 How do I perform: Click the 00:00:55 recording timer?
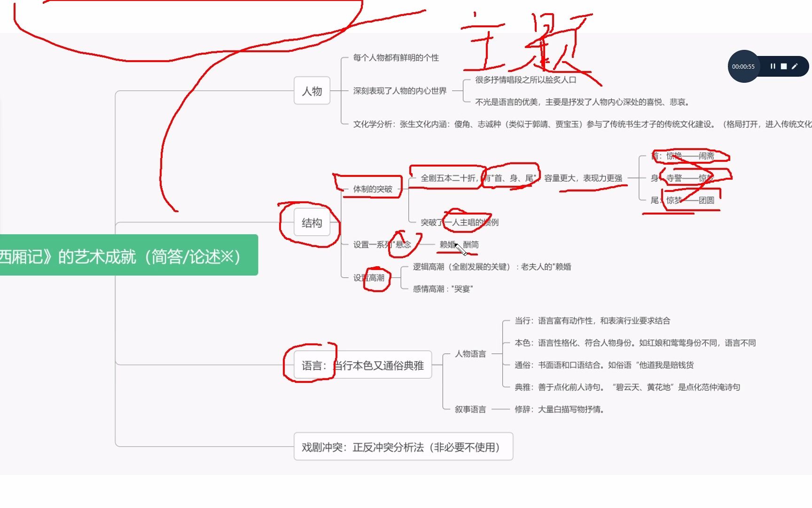pos(743,66)
